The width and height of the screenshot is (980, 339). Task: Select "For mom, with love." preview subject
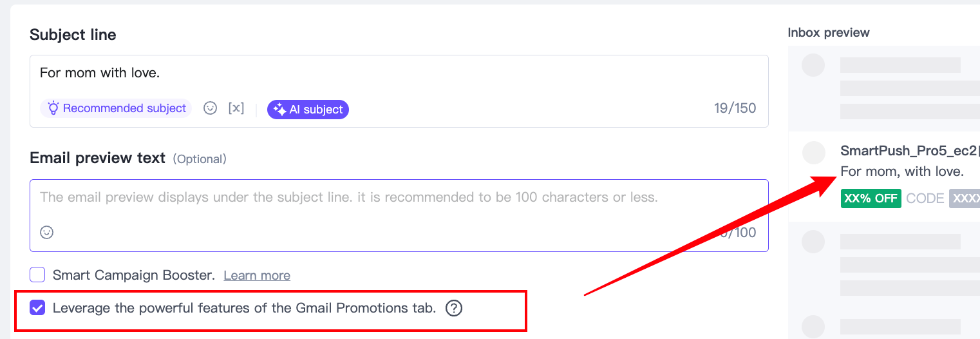point(901,171)
